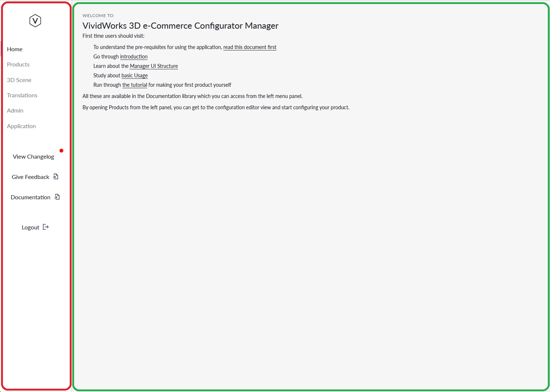
Task: Click 'First time users should visit:' text
Action: pyautogui.click(x=113, y=36)
